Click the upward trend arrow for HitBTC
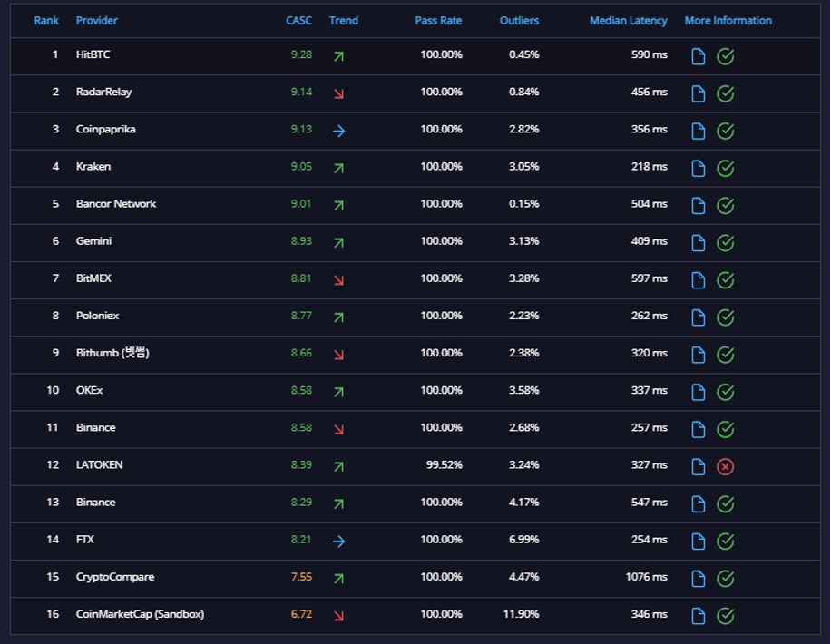 (338, 56)
